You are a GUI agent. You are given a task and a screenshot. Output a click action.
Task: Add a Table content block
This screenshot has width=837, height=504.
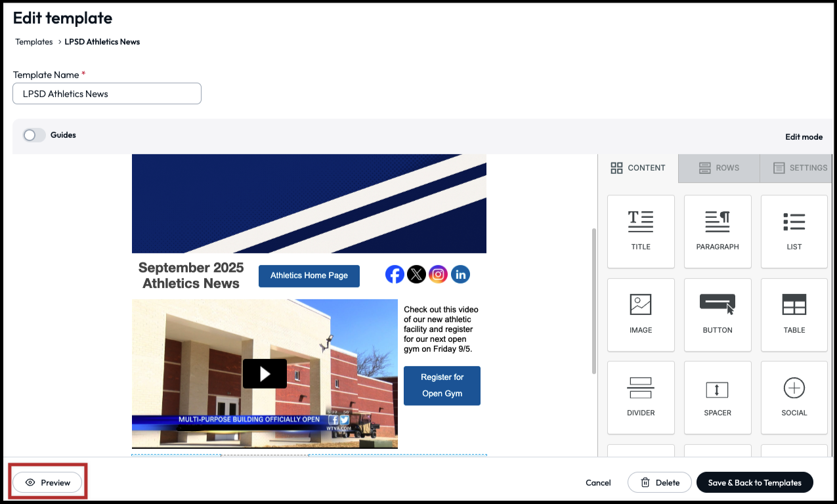[794, 314]
